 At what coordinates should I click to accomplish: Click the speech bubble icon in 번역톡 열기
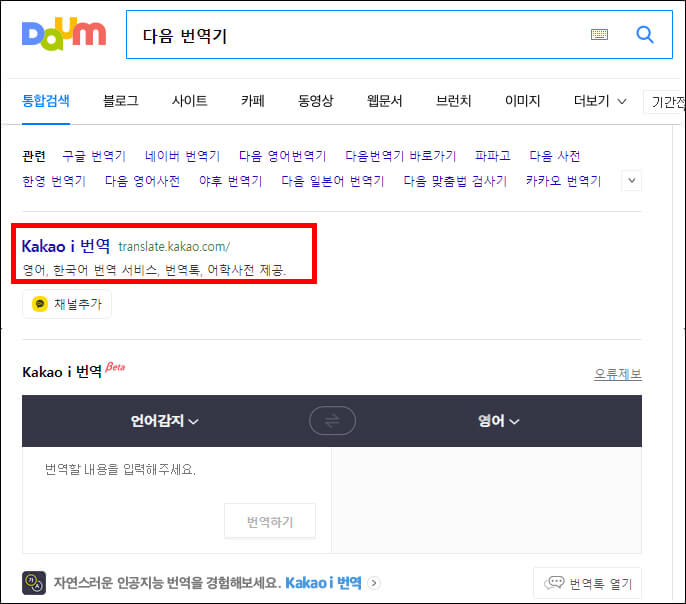point(554,583)
